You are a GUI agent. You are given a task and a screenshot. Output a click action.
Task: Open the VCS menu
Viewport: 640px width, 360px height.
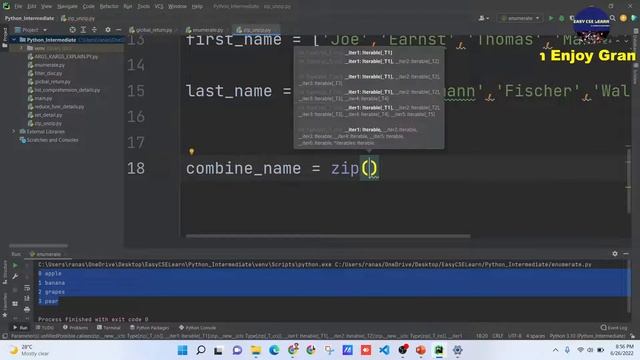(159, 7)
